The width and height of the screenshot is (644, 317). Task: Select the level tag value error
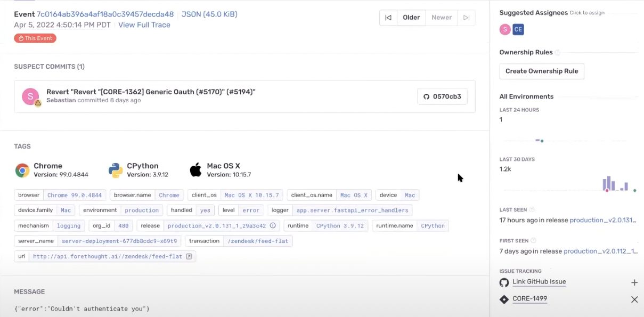[251, 210]
